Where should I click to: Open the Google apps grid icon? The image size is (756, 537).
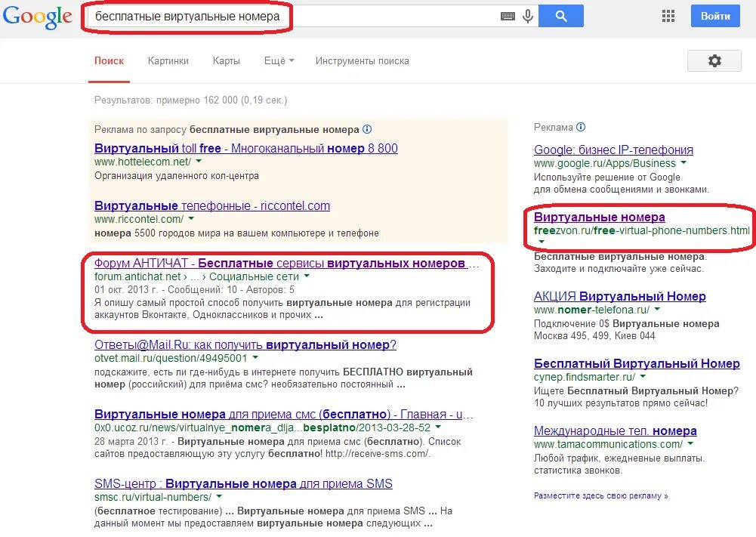[x=668, y=16]
